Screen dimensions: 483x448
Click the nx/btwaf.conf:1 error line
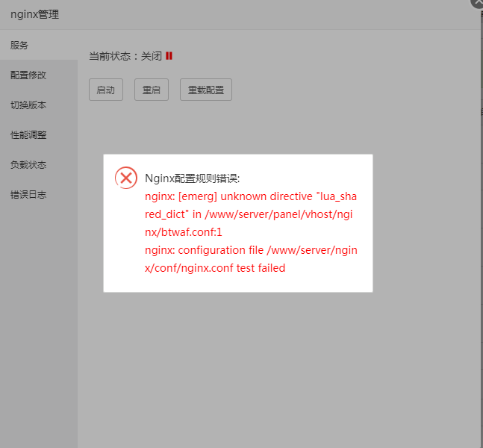pos(184,232)
